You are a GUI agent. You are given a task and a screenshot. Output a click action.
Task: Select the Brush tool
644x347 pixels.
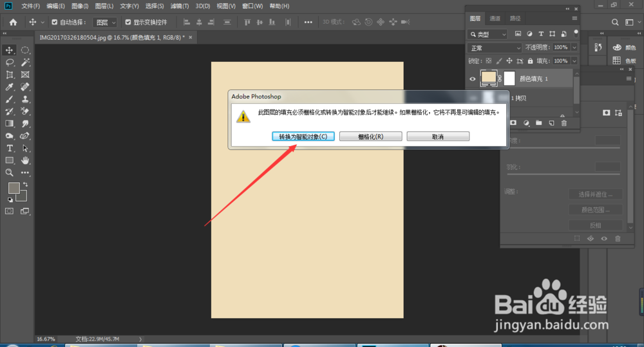tap(9, 99)
